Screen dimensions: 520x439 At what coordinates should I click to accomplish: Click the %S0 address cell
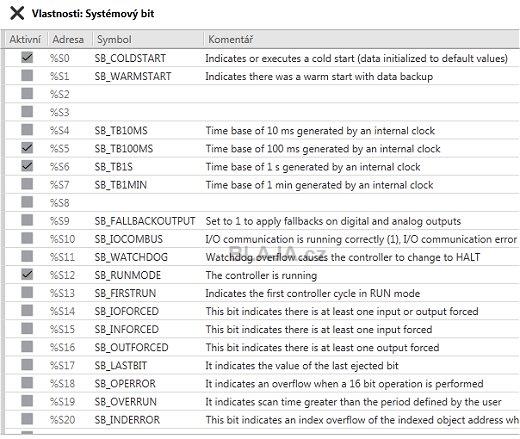pyautogui.click(x=60, y=58)
